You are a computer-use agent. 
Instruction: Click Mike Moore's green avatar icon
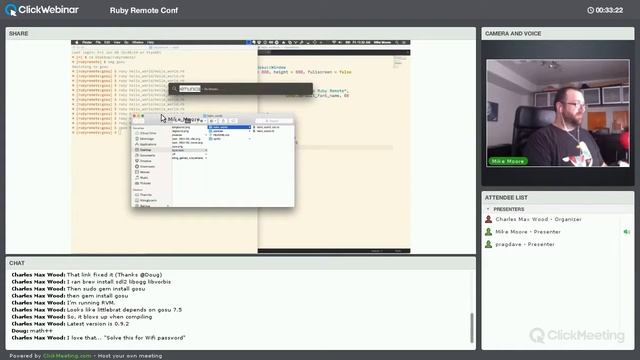(488, 232)
